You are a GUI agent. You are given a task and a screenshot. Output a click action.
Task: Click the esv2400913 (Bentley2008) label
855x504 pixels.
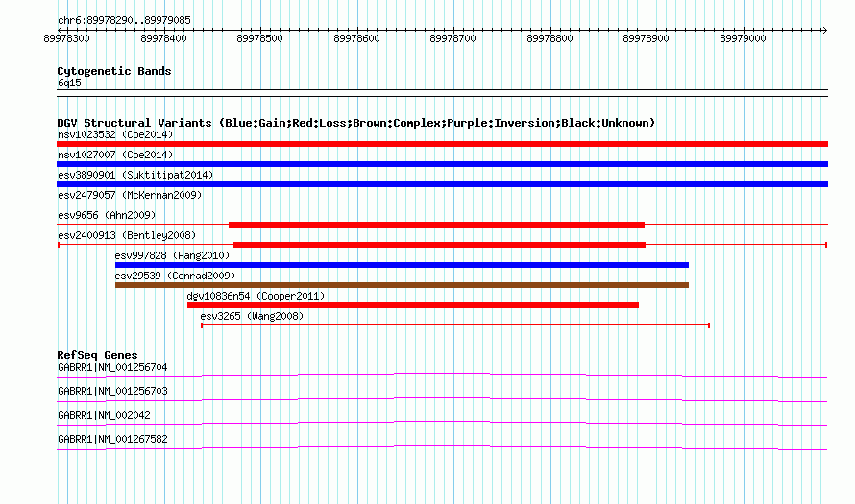[127, 235]
